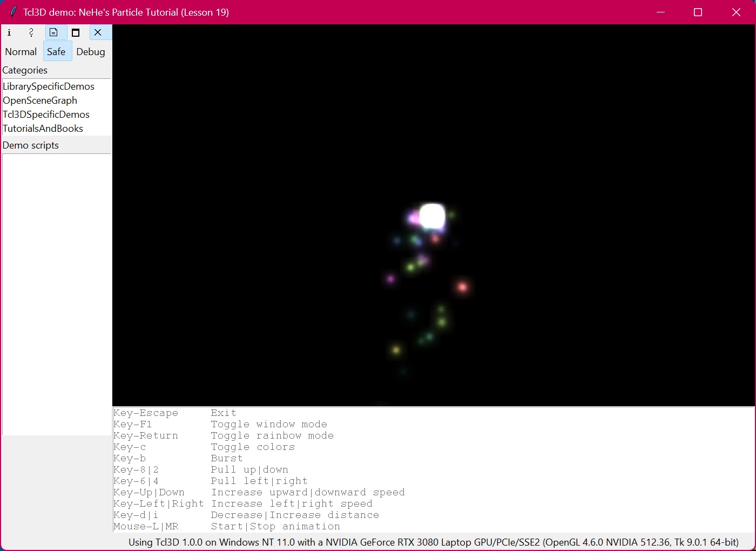Click the Key-b Burst line

tap(178, 458)
